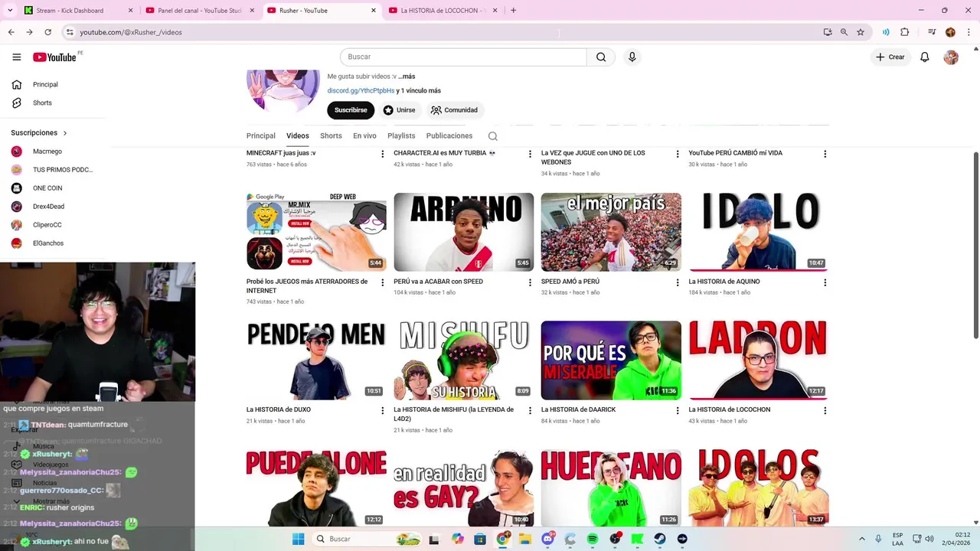Open the Macmego subscription channel

[47, 152]
